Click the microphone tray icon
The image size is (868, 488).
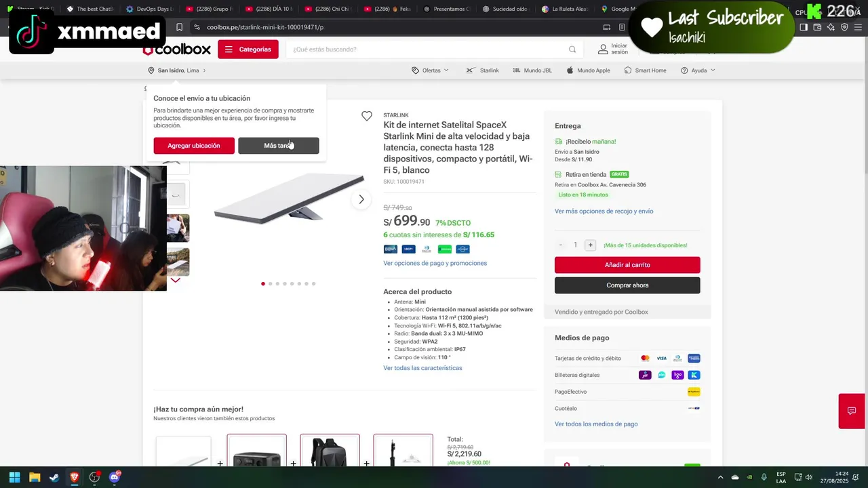pyautogui.click(x=764, y=478)
